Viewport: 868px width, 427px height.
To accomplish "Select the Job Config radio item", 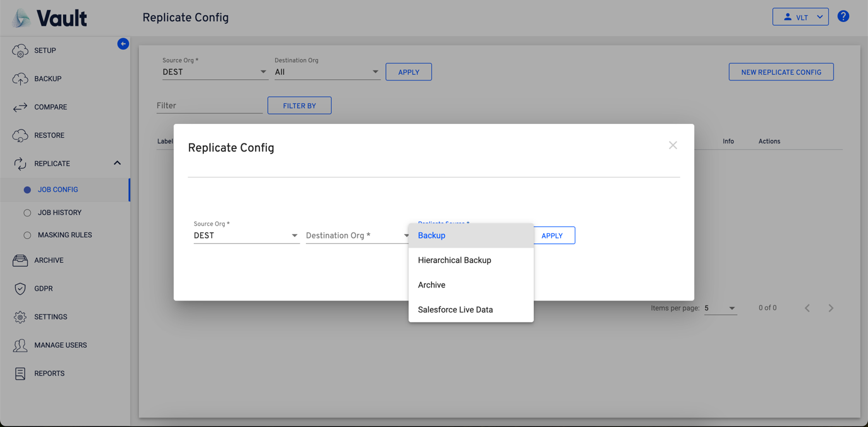I will click(x=27, y=190).
